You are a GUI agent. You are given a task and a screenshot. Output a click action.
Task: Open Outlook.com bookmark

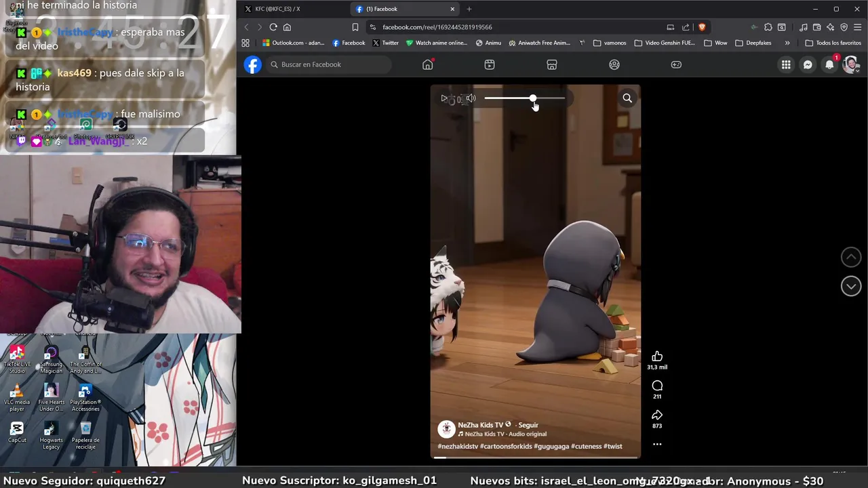(x=294, y=43)
